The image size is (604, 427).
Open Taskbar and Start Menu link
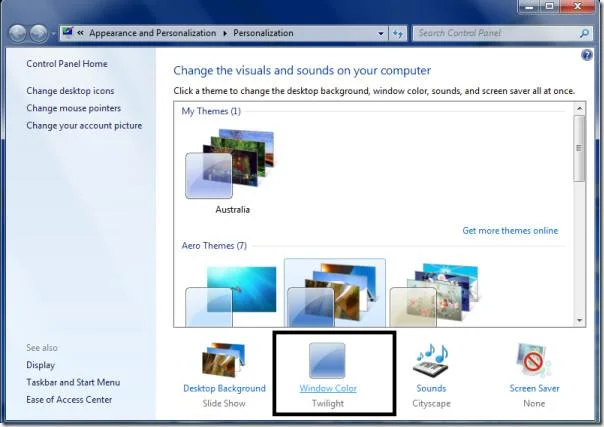pos(73,382)
